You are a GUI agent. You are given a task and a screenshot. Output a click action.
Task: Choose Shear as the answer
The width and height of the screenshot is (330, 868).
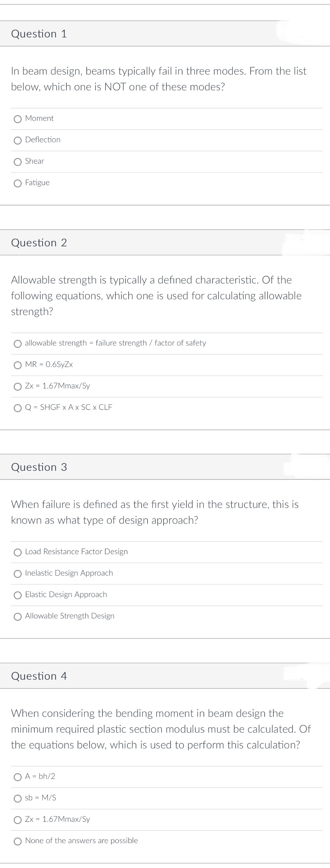(17, 161)
